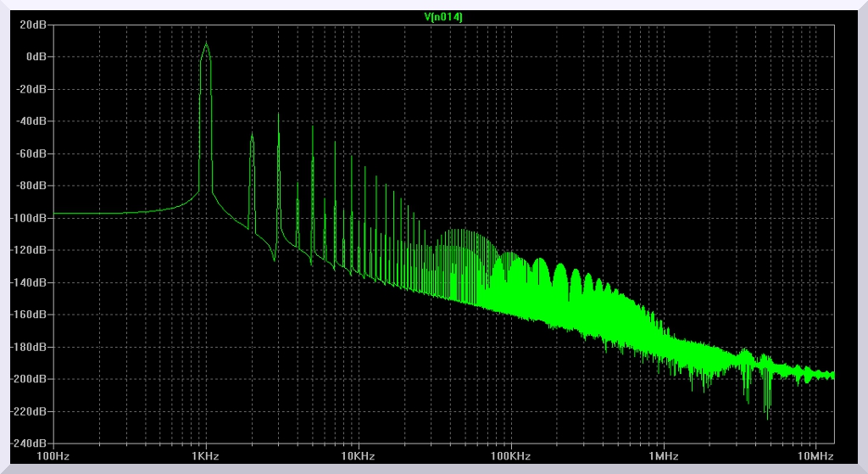Select the 1MHz frequency axis label
This screenshot has height=474, width=868.
pos(663,456)
